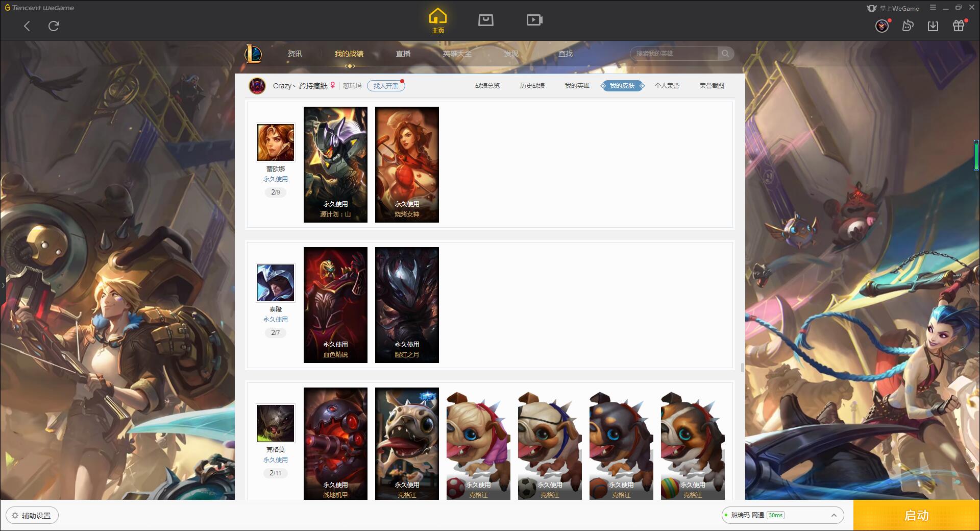The image size is (980, 531).
Task: Expand the left side panel arrow
Action: [x=3, y=285]
